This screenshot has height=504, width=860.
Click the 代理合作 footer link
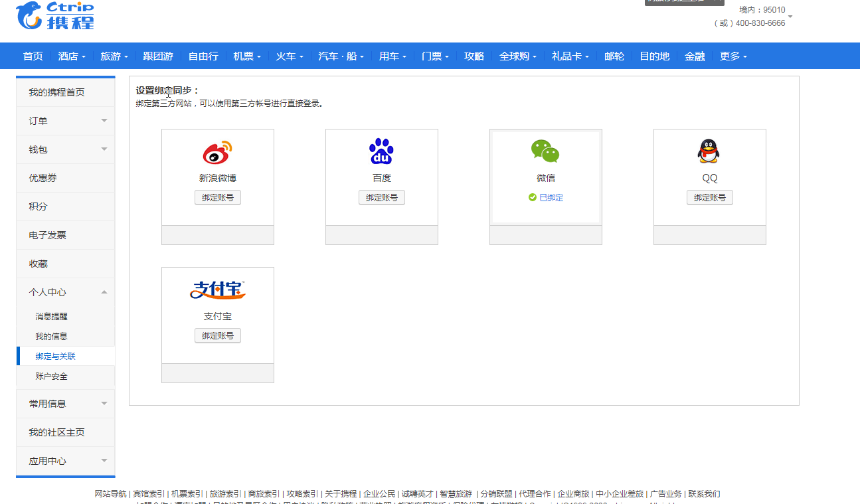tap(535, 494)
